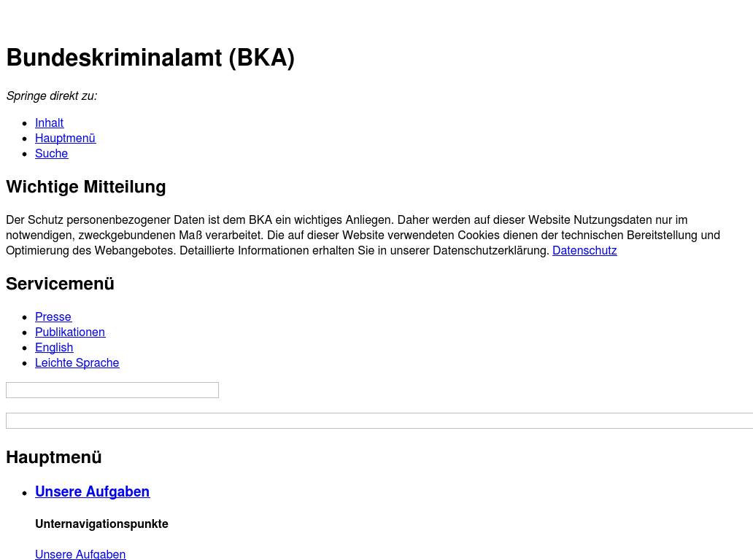Focus the short input field below Servicemenü
The height and width of the screenshot is (560, 753).
(112, 390)
